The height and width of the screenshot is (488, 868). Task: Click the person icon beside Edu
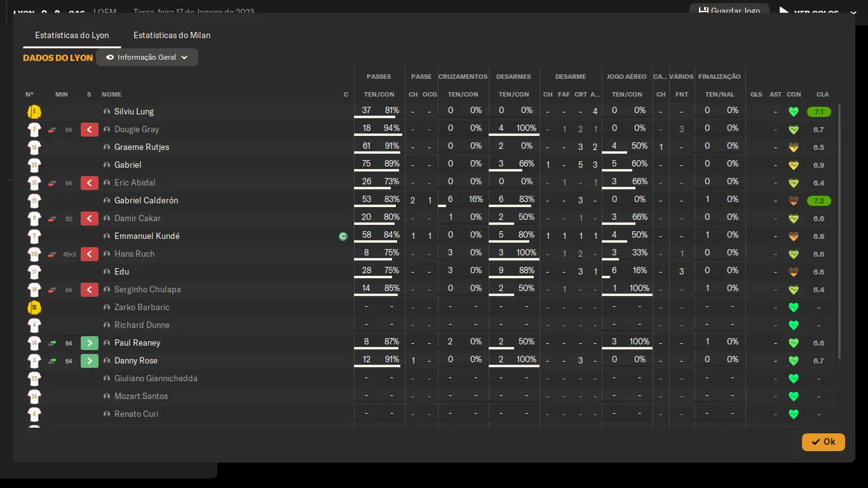pyautogui.click(x=107, y=272)
